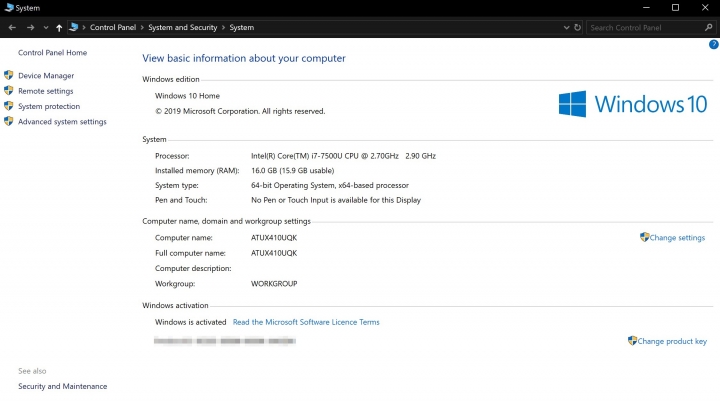Click 'No Pen or Touch Input' text

[x=290, y=200]
